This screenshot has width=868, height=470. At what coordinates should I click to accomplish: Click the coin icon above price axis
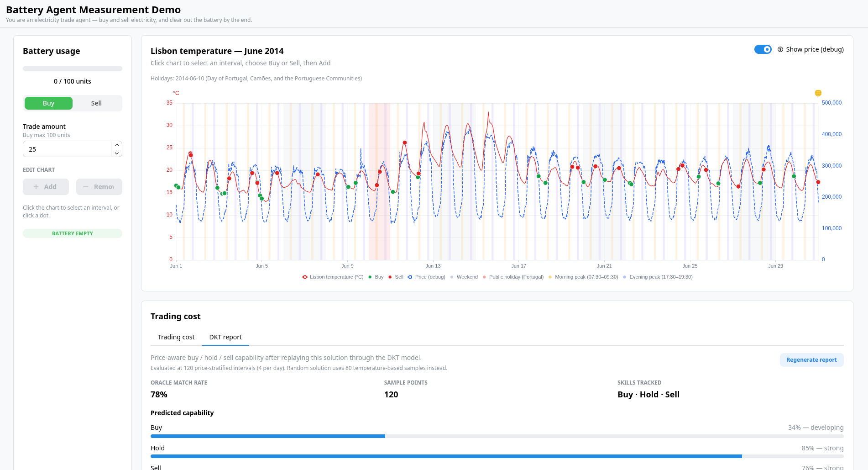pyautogui.click(x=818, y=93)
